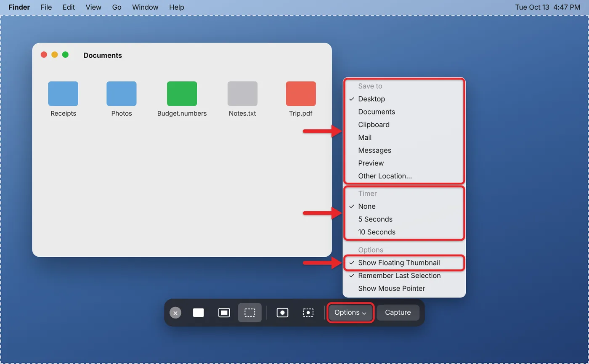This screenshot has width=589, height=364.
Task: Toggle Remember Last Selection option
Action: [404, 276]
